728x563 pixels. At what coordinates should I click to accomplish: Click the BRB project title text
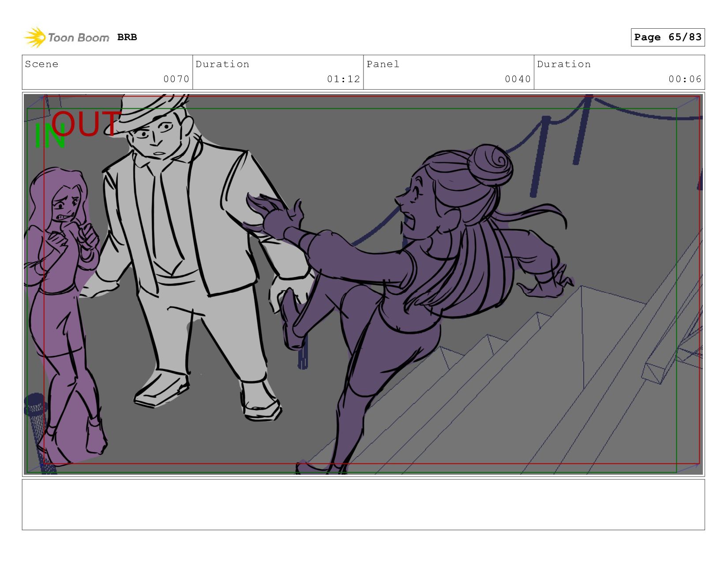(x=127, y=38)
